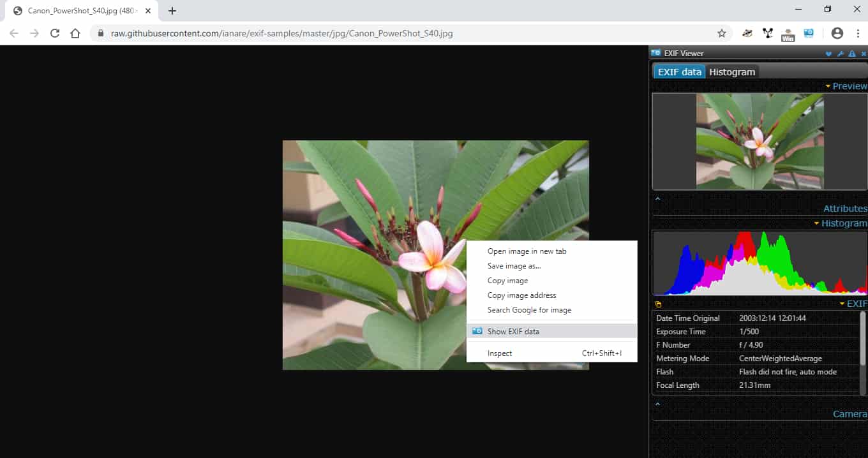Open the Chrome three-dot menu
Screen dimensions: 868x458
coord(857,33)
